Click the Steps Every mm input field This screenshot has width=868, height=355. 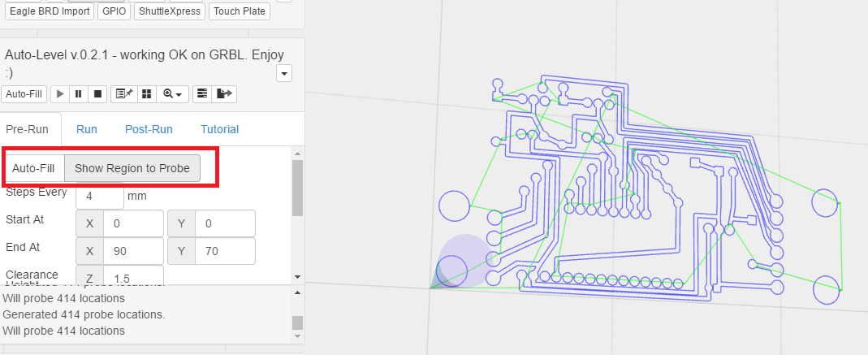(x=100, y=196)
